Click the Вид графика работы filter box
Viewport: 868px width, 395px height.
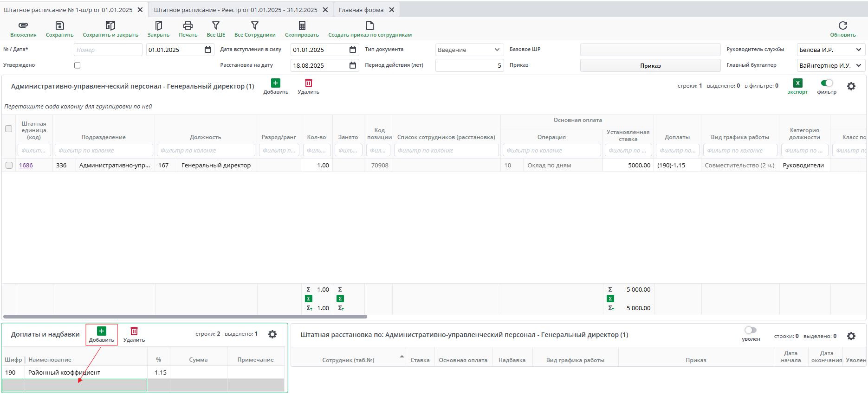click(x=740, y=150)
